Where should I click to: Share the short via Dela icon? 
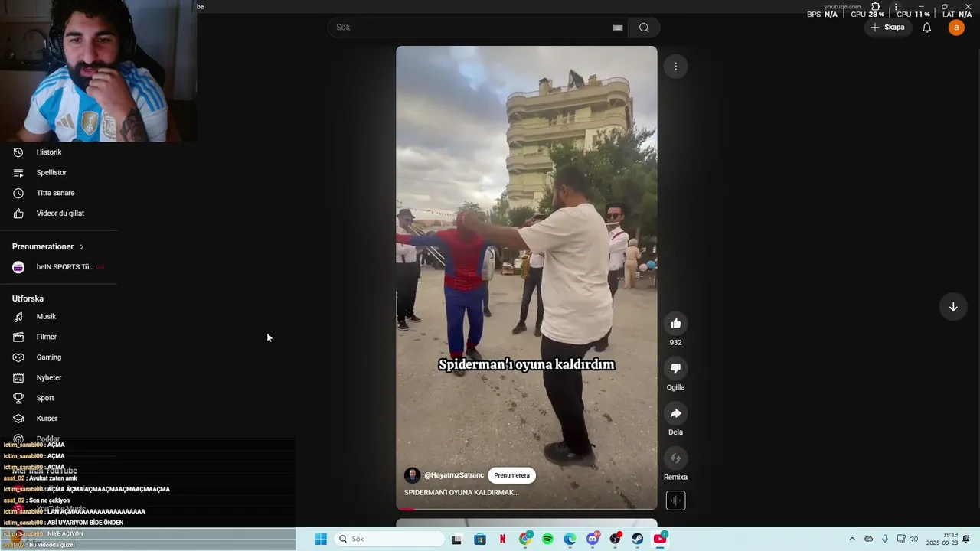click(675, 413)
